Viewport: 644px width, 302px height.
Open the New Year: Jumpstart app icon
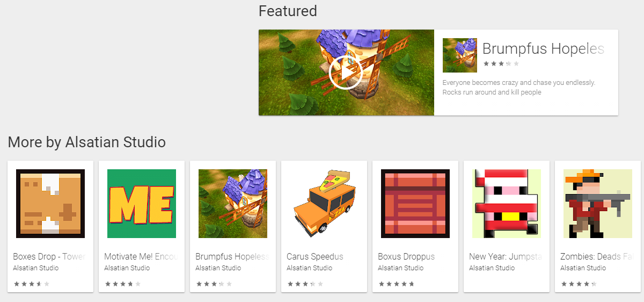[507, 204]
